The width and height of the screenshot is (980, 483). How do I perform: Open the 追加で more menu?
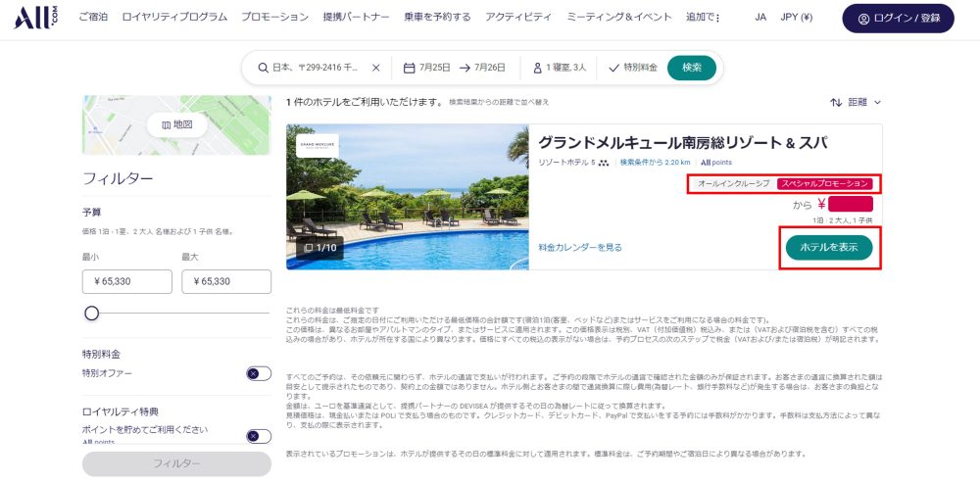704,18
